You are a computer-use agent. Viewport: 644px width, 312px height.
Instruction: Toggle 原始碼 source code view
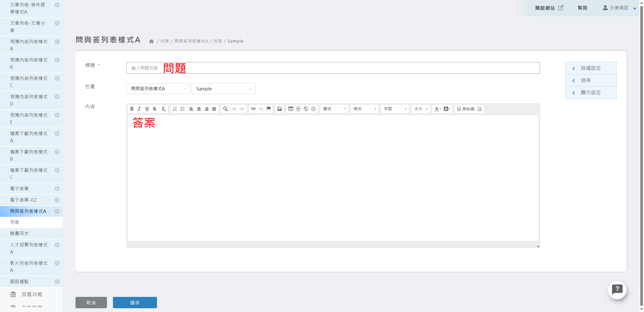pyautogui.click(x=466, y=109)
